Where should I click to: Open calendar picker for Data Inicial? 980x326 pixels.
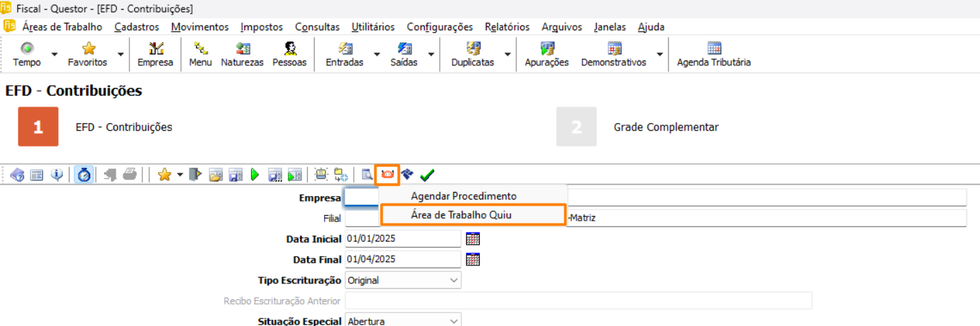coord(473,239)
